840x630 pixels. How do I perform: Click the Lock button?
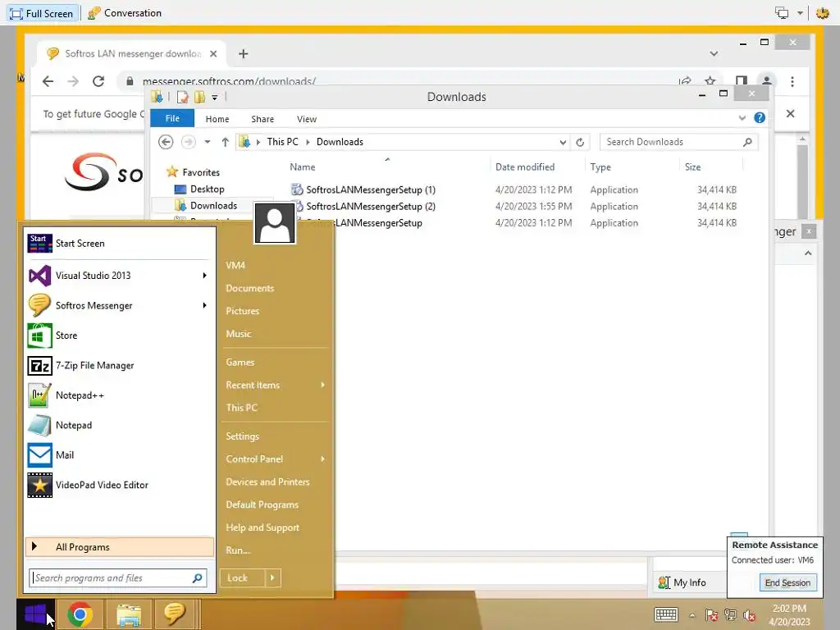[243, 578]
